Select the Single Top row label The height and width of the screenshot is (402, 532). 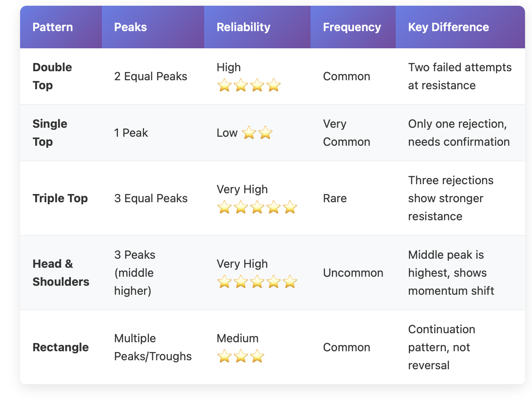click(x=50, y=133)
